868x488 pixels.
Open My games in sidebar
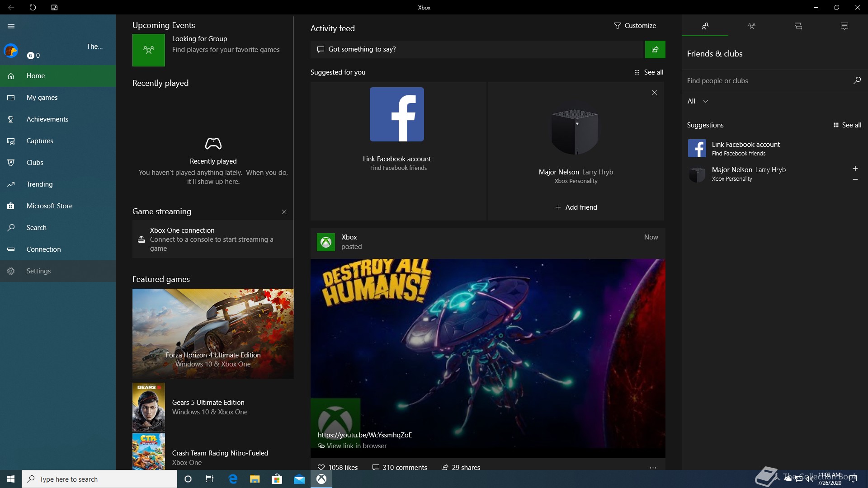(x=58, y=98)
